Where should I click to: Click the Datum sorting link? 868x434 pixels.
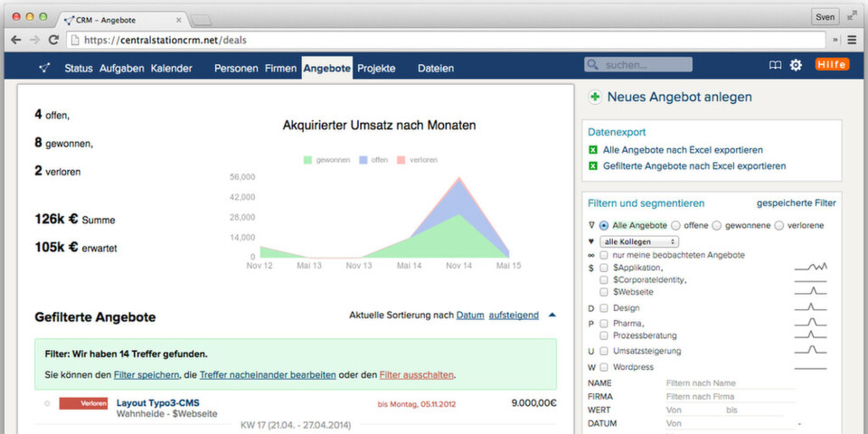pos(470,315)
